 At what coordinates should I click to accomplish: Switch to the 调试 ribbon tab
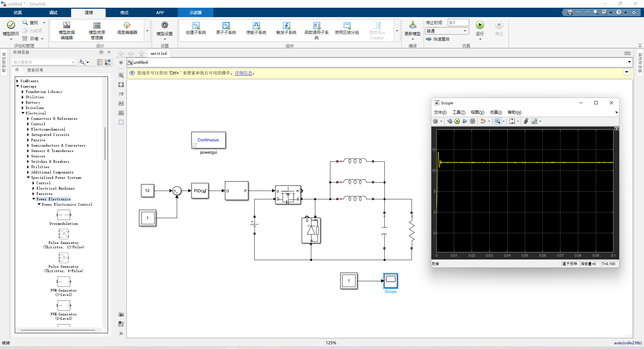point(53,13)
